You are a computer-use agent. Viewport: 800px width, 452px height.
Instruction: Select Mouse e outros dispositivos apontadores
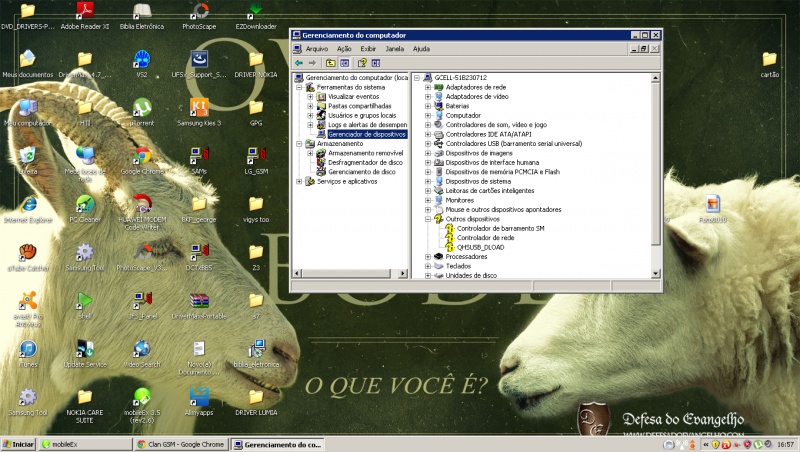click(x=503, y=210)
